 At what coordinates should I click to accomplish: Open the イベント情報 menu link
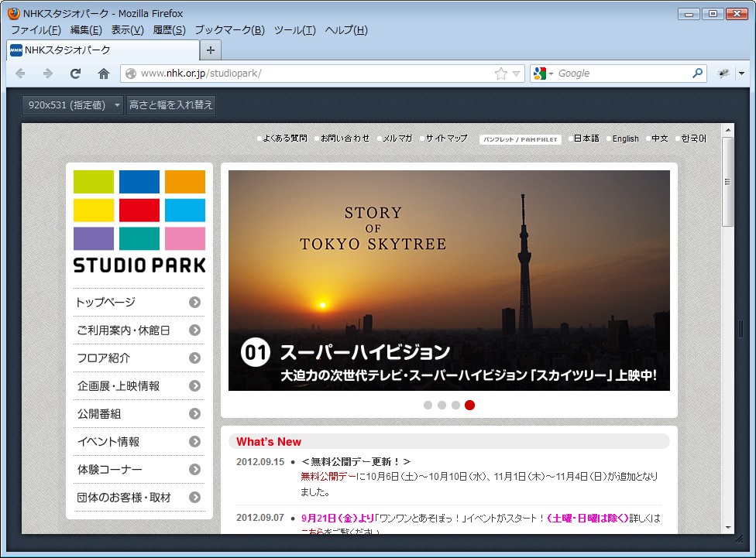(x=139, y=441)
